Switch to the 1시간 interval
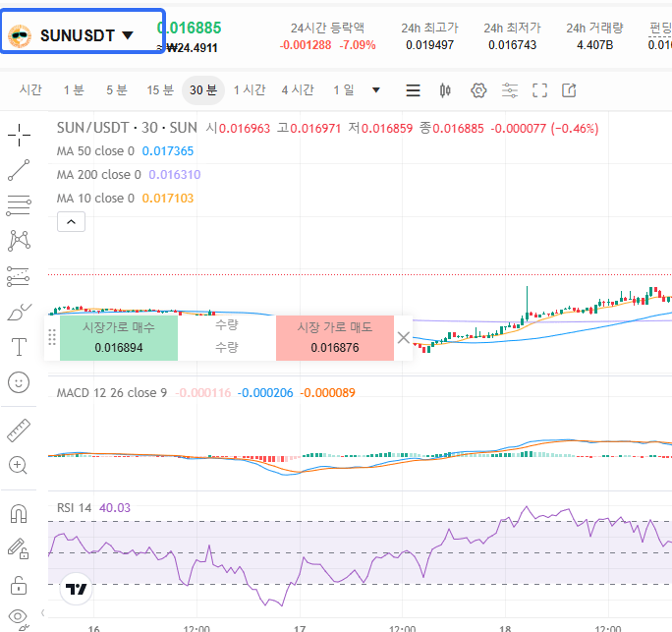This screenshot has height=632, width=672. pos(250,90)
